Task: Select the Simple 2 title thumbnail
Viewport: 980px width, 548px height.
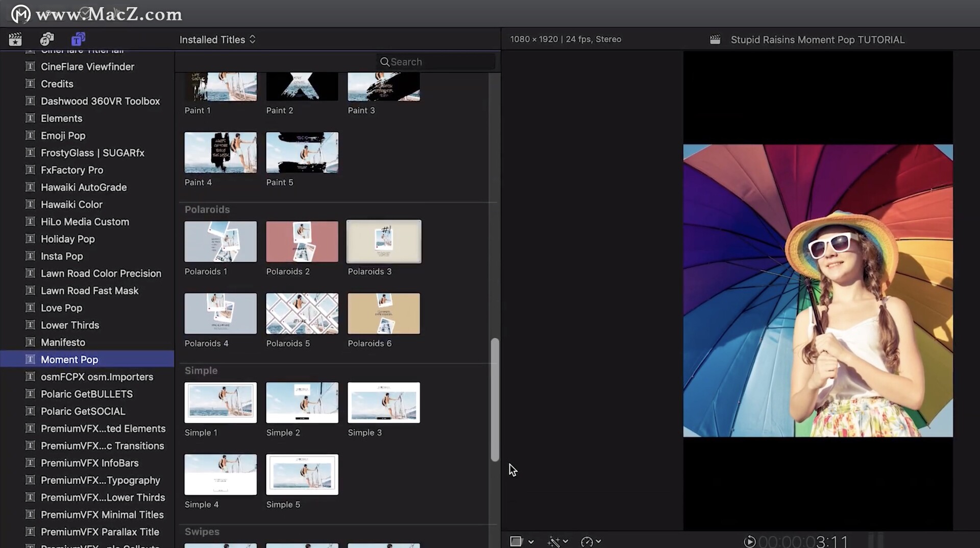Action: pyautogui.click(x=302, y=402)
